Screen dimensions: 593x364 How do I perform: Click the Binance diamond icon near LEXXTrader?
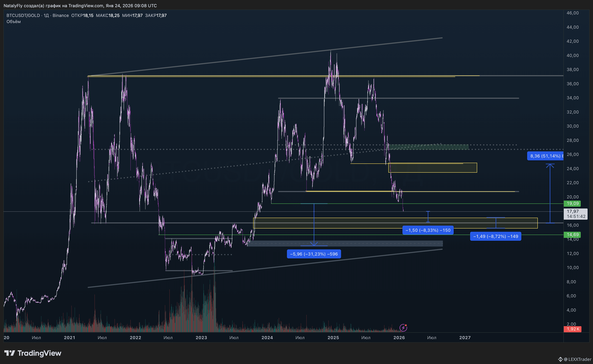(x=560, y=359)
